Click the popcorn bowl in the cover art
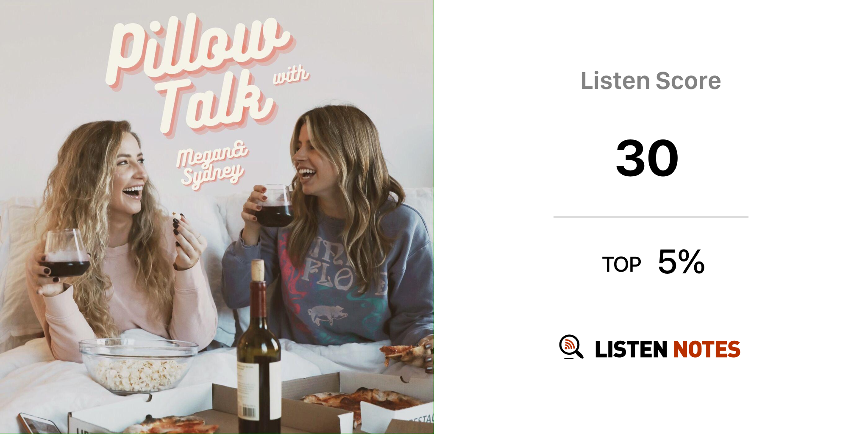Screen dimensions: 868x434 138,365
